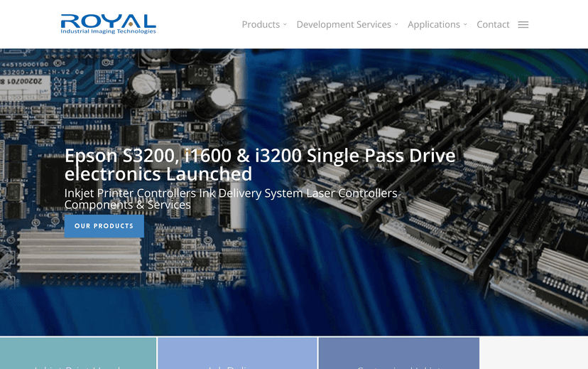Image resolution: width=588 pixels, height=369 pixels.
Task: Expand the Products dropdown chevron
Action: pos(285,25)
